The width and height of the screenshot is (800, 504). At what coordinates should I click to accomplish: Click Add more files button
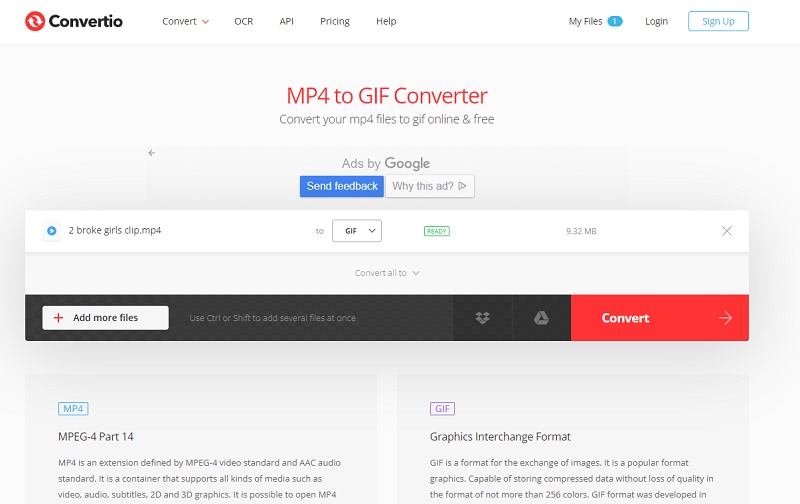coord(105,318)
